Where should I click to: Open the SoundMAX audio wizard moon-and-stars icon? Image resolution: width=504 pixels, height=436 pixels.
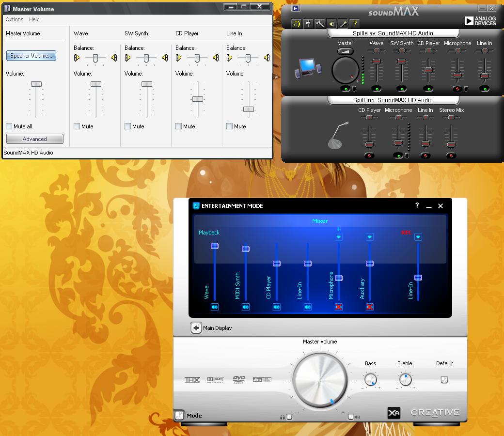pos(297,23)
